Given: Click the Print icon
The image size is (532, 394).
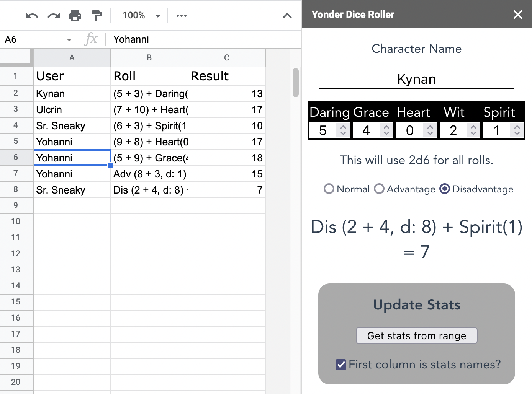Looking at the screenshot, I should click(x=75, y=16).
